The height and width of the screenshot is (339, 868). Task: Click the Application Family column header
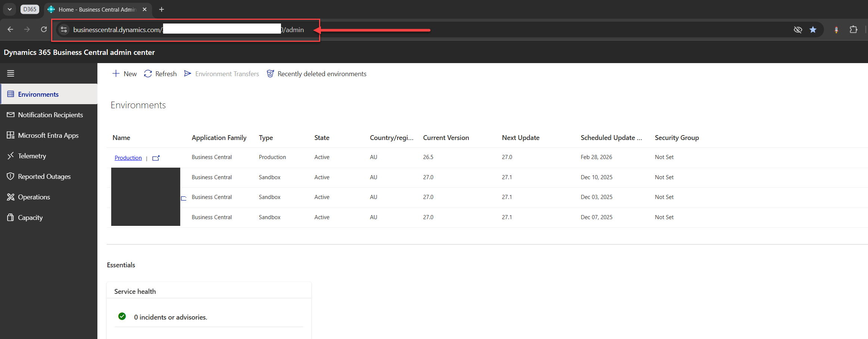click(x=219, y=137)
